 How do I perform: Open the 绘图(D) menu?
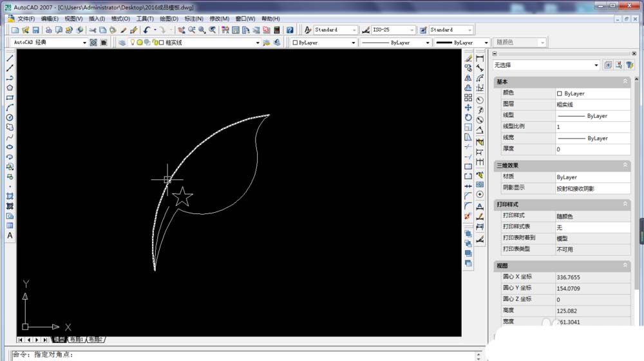click(x=169, y=19)
